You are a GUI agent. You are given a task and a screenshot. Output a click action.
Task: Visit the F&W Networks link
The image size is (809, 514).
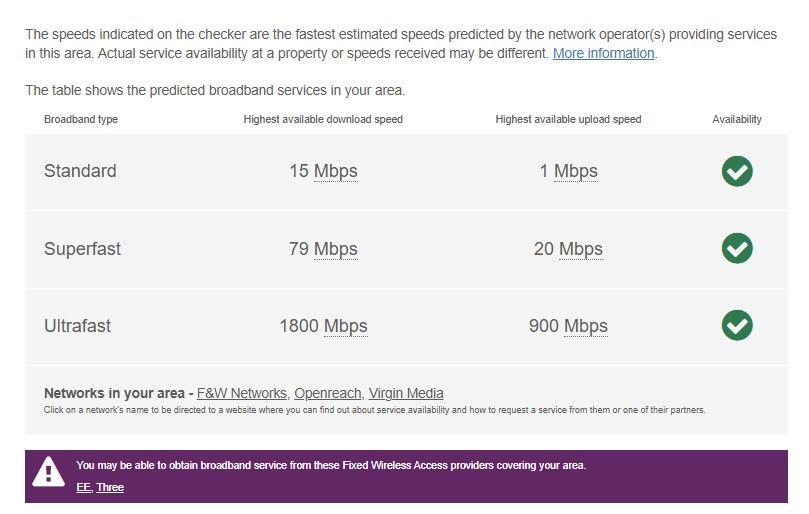[242, 393]
